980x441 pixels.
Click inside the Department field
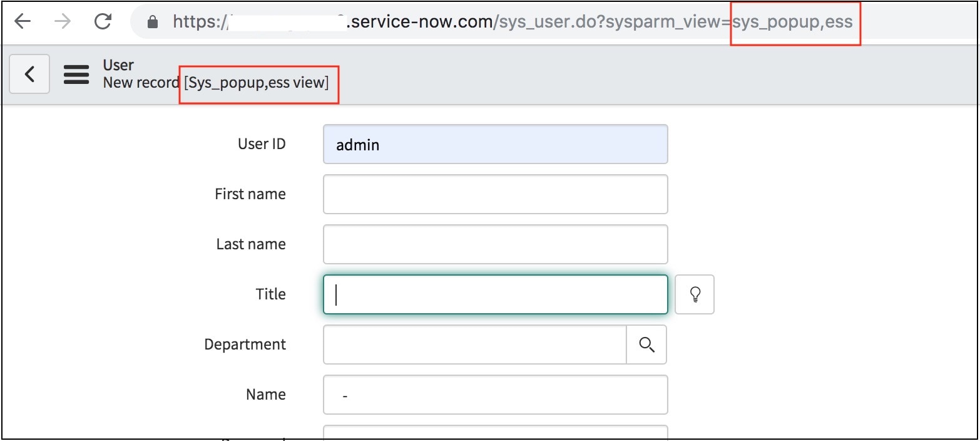pos(472,345)
